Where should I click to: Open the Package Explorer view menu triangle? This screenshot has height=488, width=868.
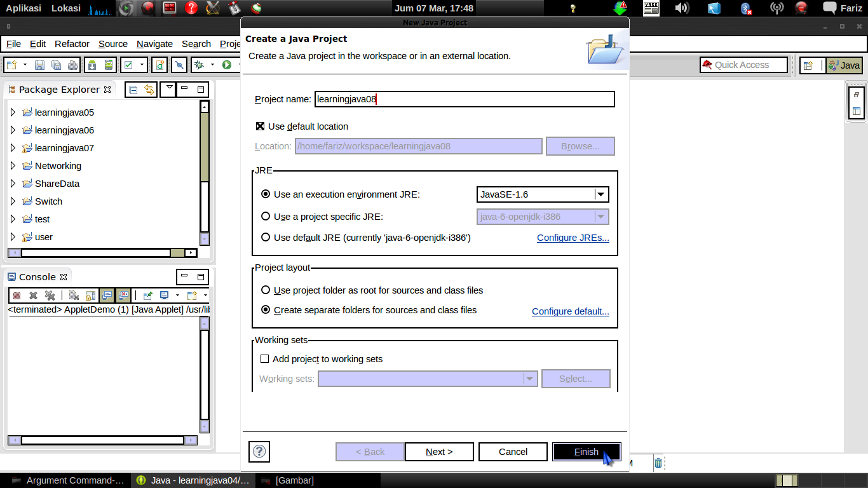click(x=169, y=89)
